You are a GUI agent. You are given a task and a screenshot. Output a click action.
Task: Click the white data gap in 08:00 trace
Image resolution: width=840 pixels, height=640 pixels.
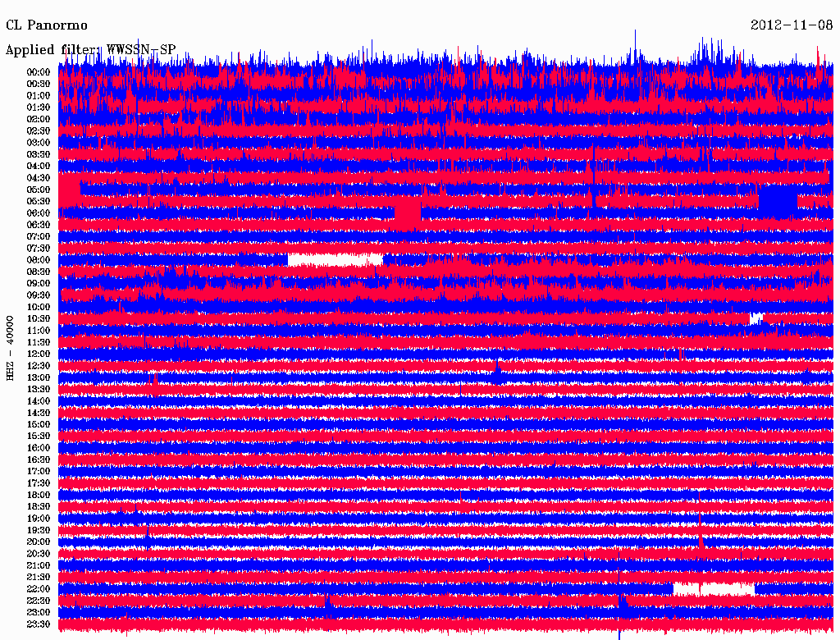[x=335, y=260]
